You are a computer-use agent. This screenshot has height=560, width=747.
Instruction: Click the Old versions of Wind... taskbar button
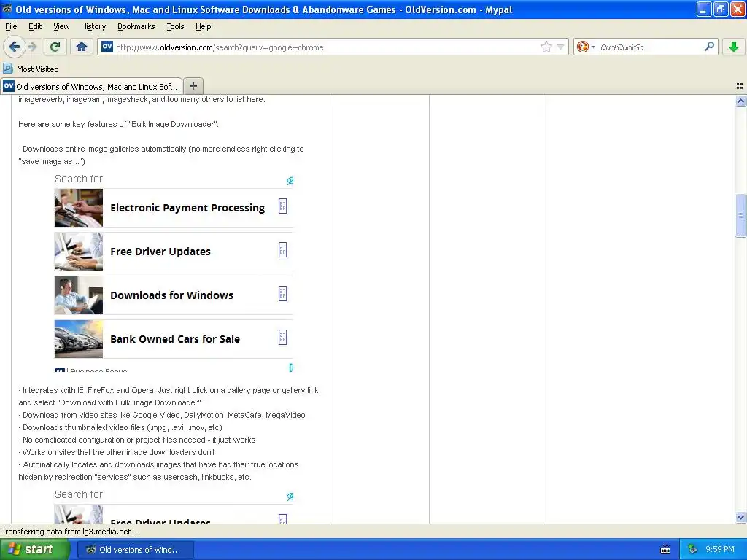pos(135,550)
